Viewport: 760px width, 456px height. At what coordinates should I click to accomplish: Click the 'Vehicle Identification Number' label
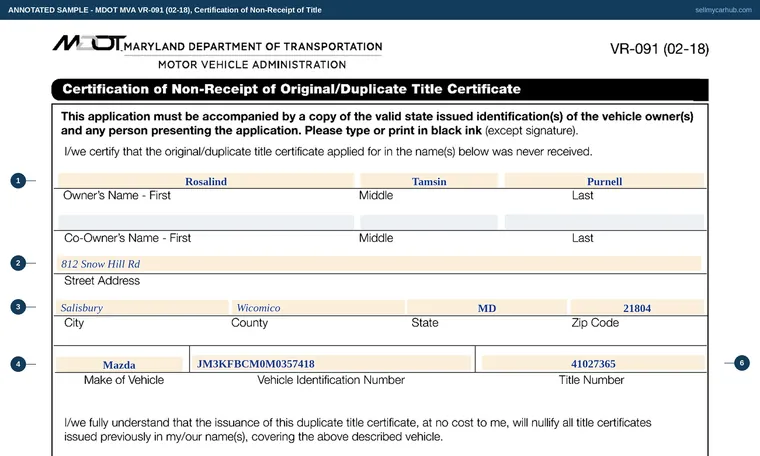tap(331, 380)
